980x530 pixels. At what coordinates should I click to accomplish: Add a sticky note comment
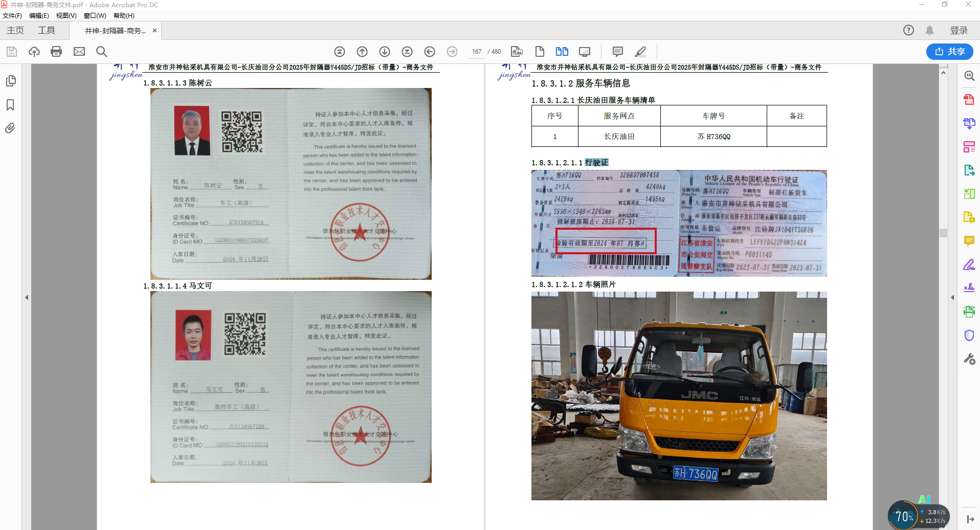pyautogui.click(x=618, y=52)
